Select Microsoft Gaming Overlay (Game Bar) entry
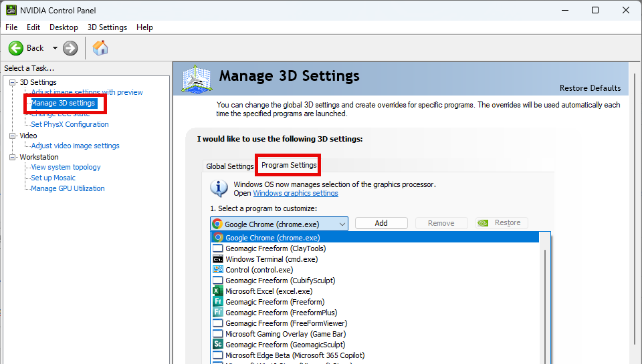642x364 pixels. coord(375,334)
